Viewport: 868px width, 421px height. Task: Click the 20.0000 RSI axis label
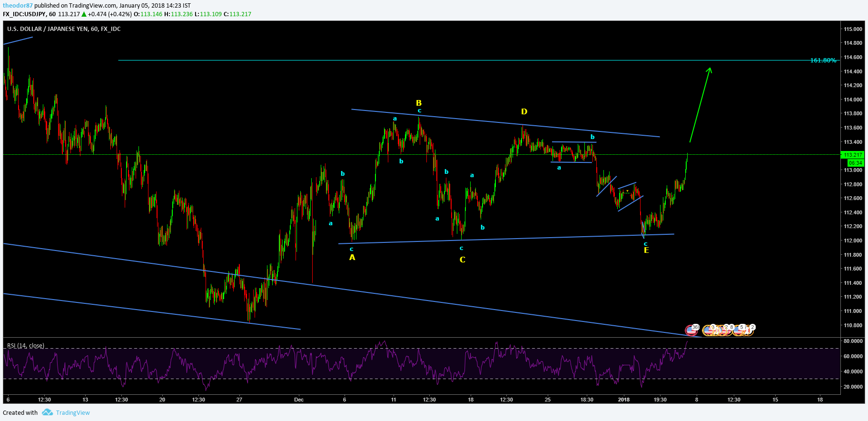(x=853, y=387)
